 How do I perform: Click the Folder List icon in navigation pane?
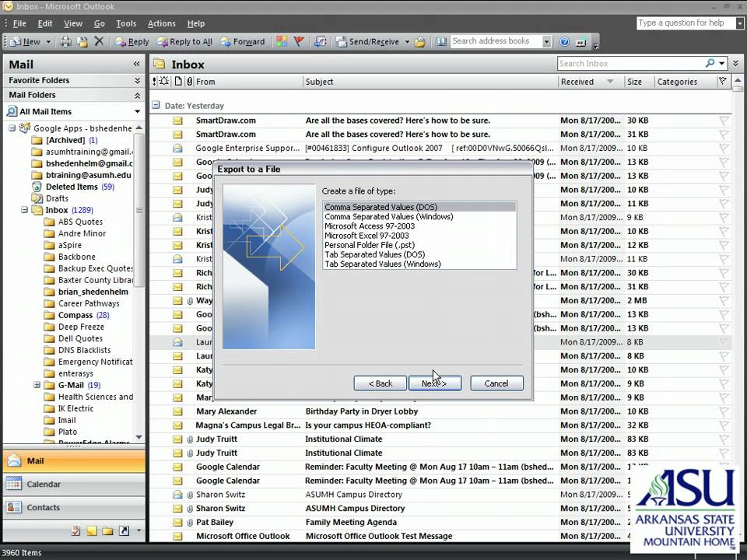pyautogui.click(x=107, y=531)
